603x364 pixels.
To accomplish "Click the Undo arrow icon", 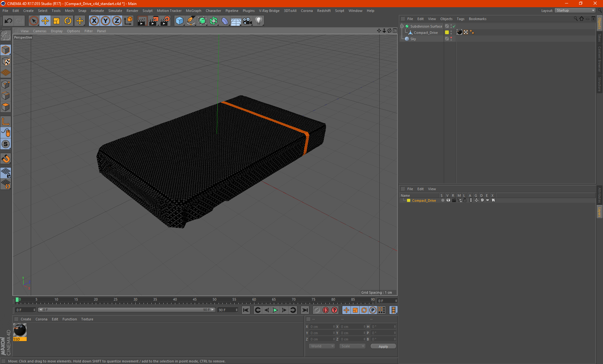I will point(8,21).
